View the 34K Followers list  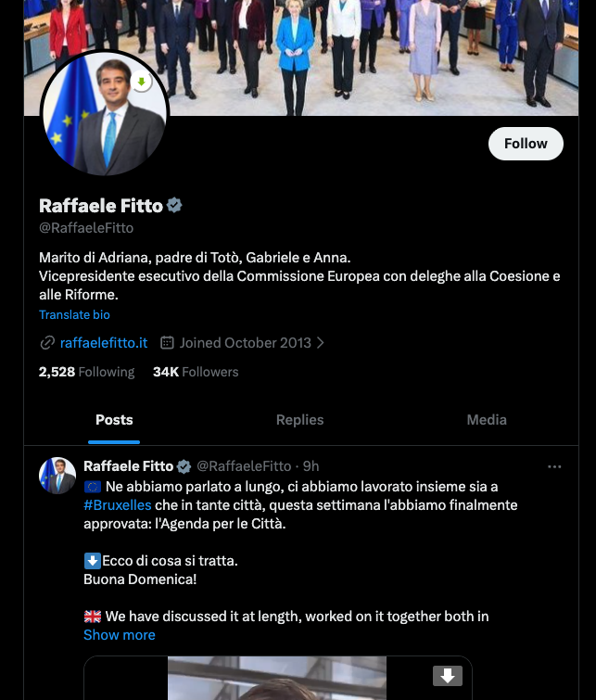pos(196,372)
